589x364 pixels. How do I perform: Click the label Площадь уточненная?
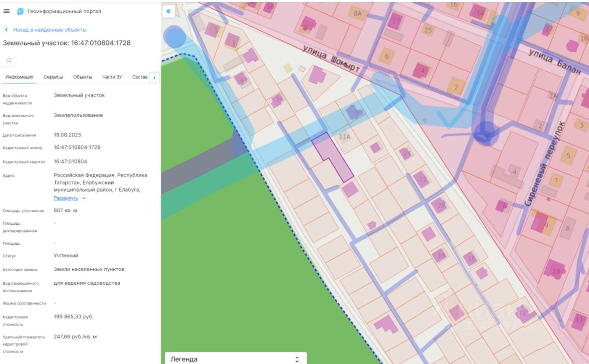[23, 211]
